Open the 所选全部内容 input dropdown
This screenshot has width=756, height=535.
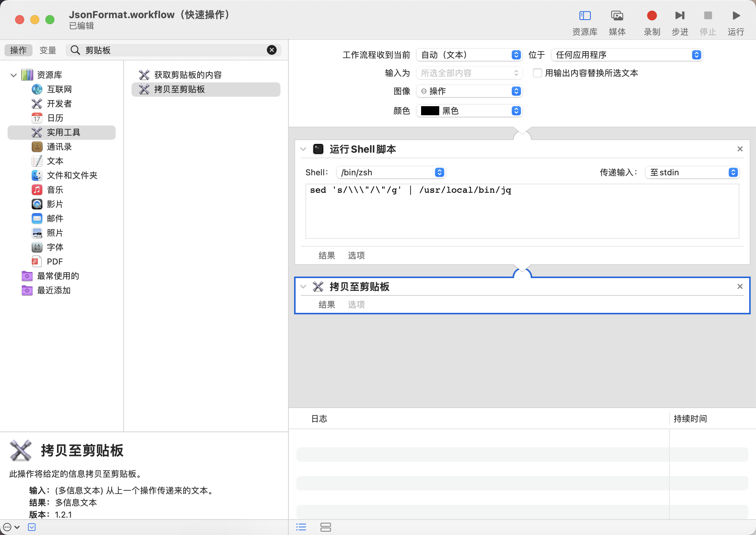[x=469, y=73]
